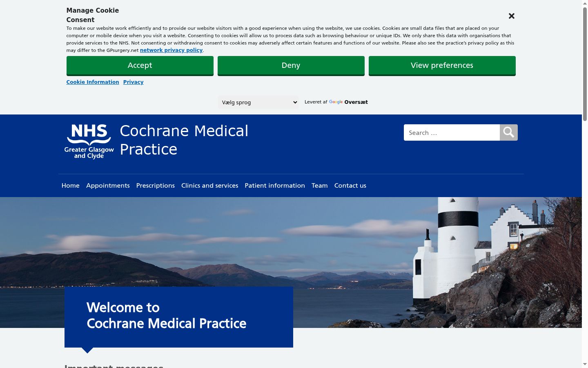
Task: Open the network privacy policy link
Action: (171, 50)
